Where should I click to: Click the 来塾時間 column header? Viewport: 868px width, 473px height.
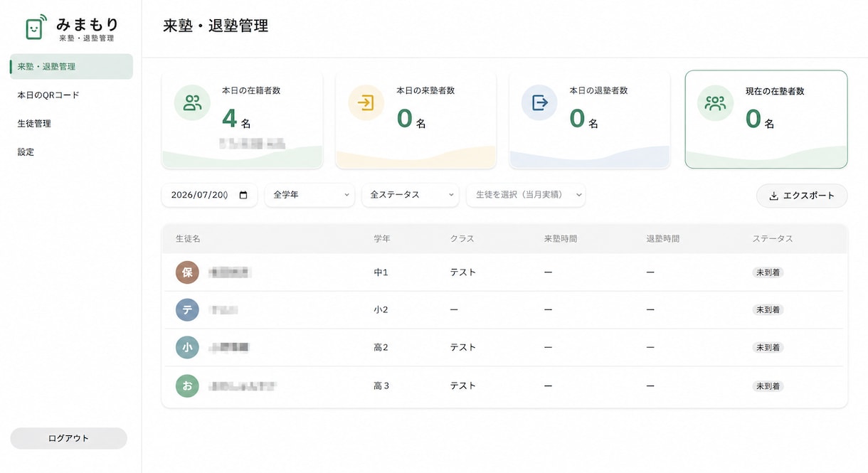(561, 239)
